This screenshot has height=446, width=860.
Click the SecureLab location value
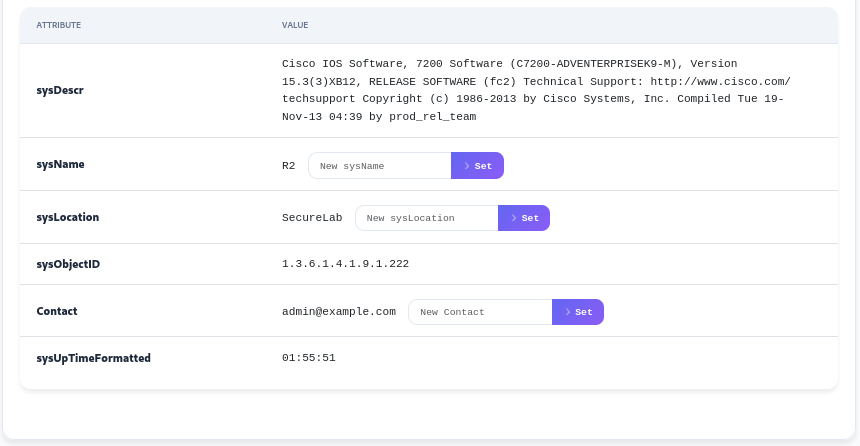pos(312,218)
